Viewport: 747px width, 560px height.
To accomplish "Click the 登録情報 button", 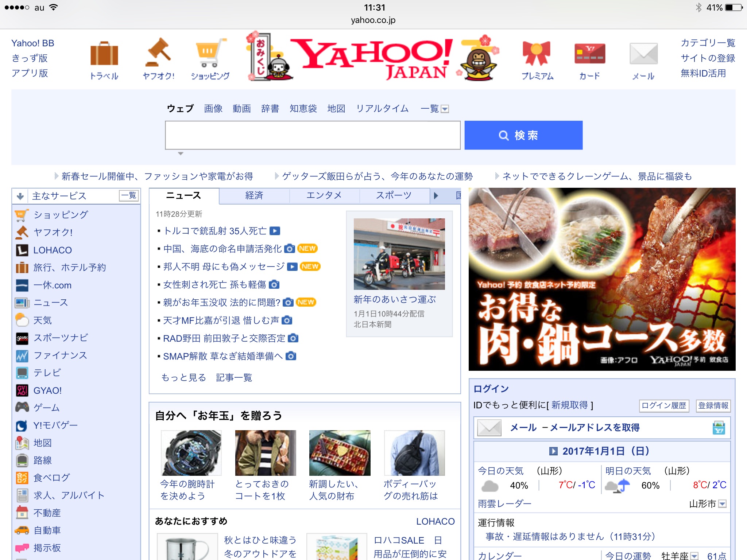I will tap(713, 405).
